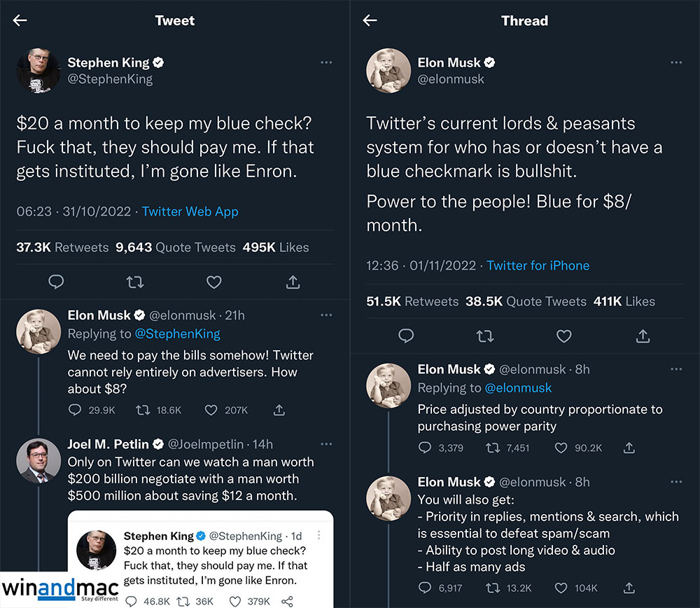Share Stephen King's main tweet

pos(293,282)
